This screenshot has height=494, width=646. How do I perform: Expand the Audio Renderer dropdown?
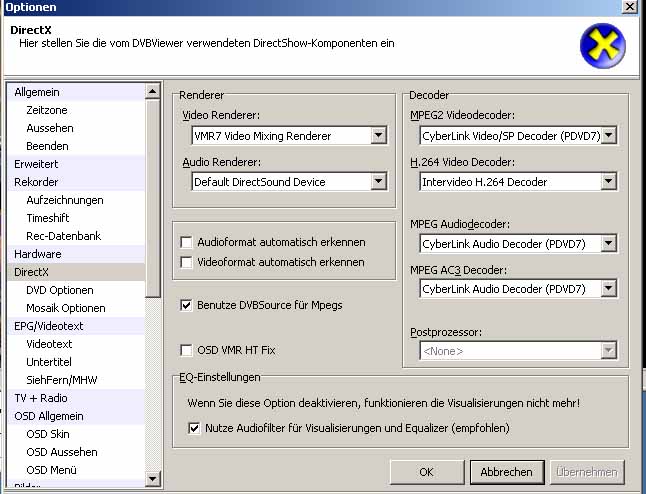(x=378, y=182)
